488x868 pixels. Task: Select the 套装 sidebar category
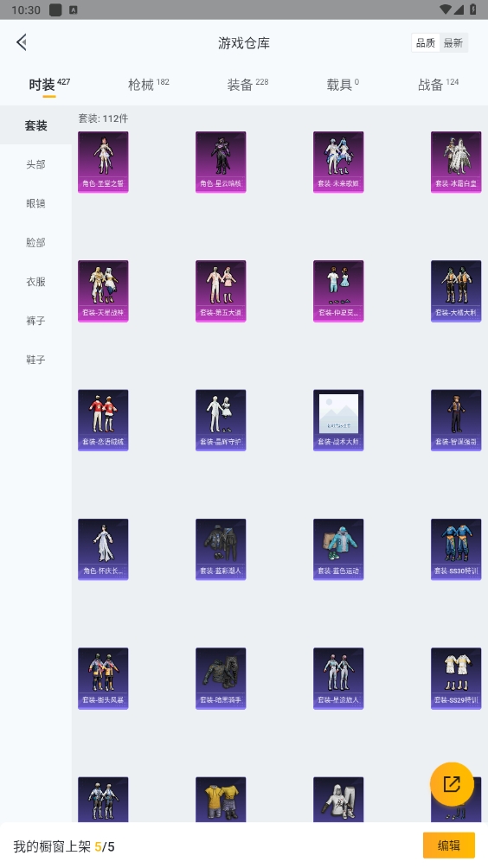pyautogui.click(x=36, y=125)
